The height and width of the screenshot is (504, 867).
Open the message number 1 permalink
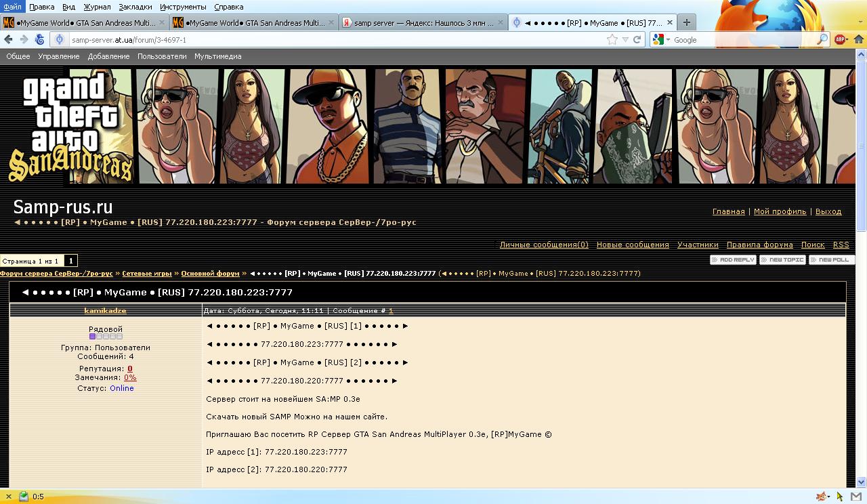(391, 311)
